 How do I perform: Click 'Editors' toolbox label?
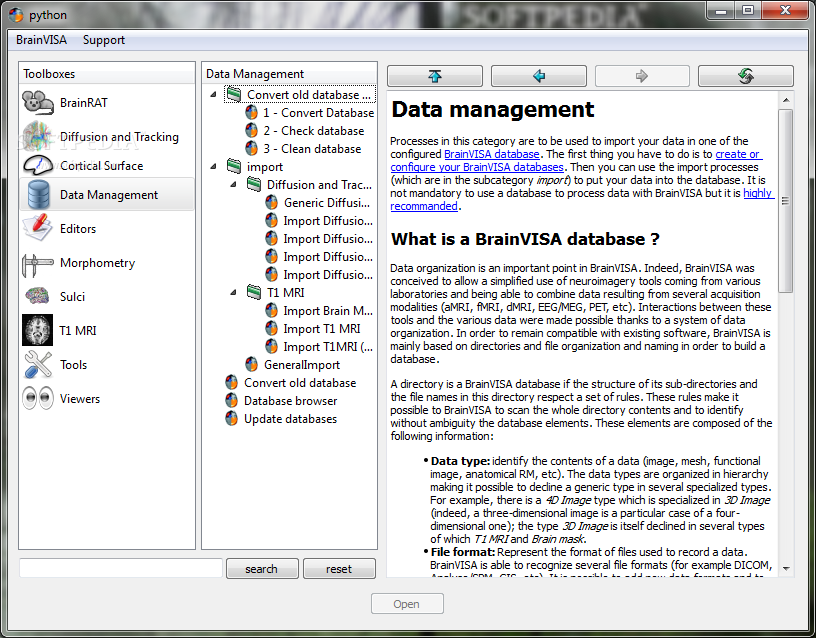(x=78, y=228)
